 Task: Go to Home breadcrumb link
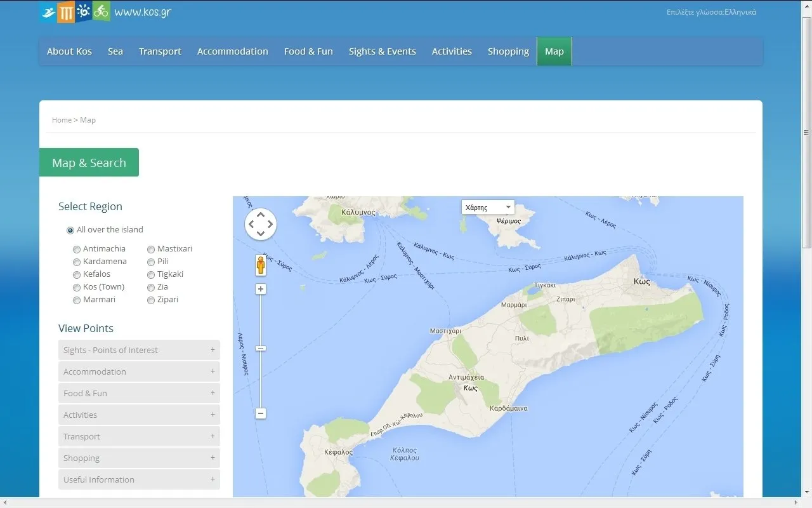(x=62, y=120)
